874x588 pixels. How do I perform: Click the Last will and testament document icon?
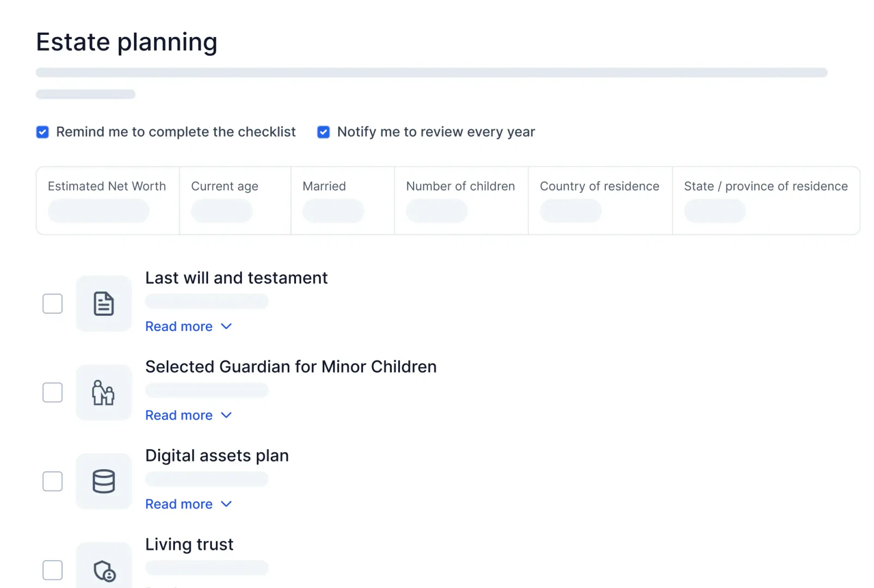(x=104, y=304)
